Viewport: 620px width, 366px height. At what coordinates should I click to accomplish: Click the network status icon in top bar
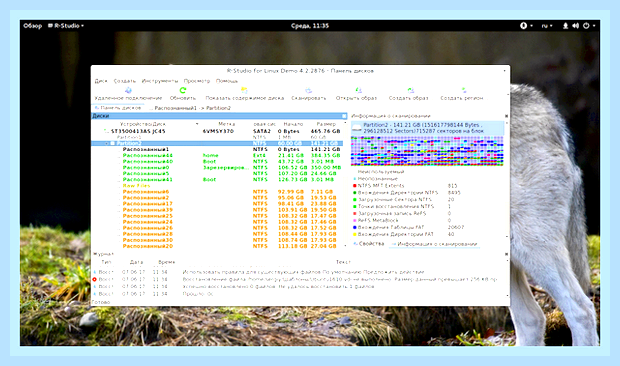pos(565,26)
